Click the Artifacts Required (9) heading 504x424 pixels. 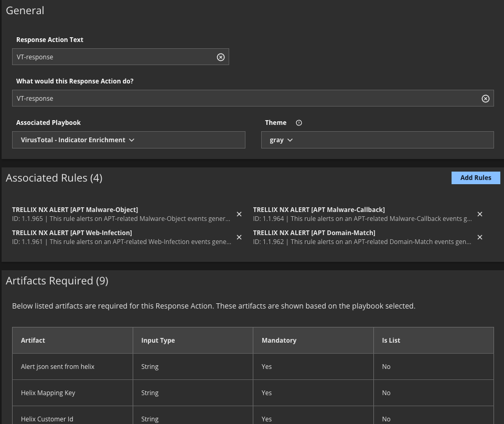[x=57, y=281]
